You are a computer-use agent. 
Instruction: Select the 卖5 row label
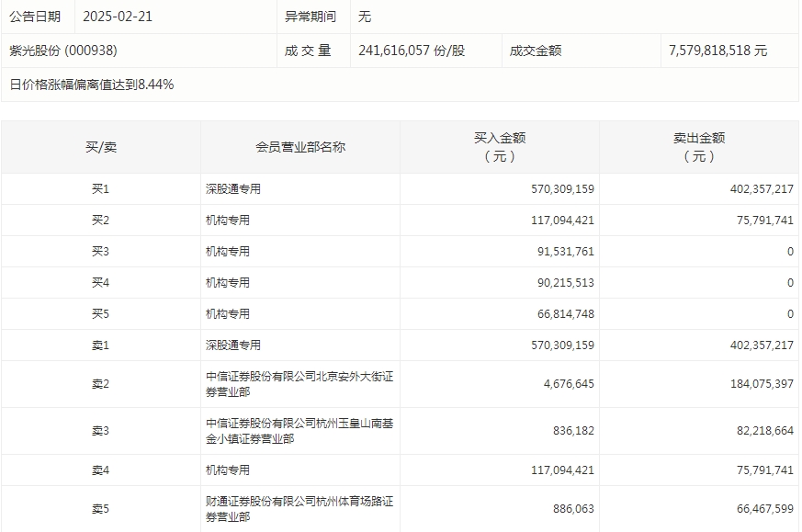(x=101, y=508)
